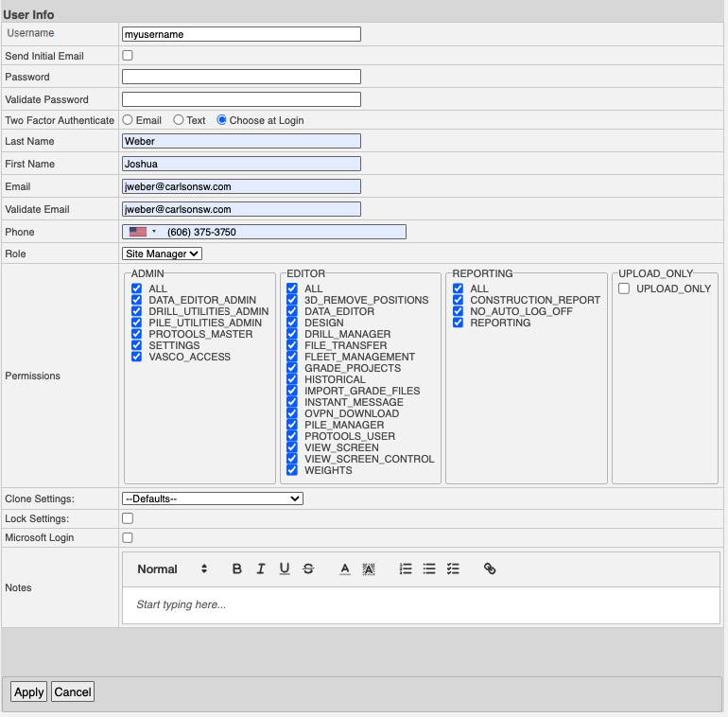Uncheck REPORTING ALL permission

tap(459, 289)
